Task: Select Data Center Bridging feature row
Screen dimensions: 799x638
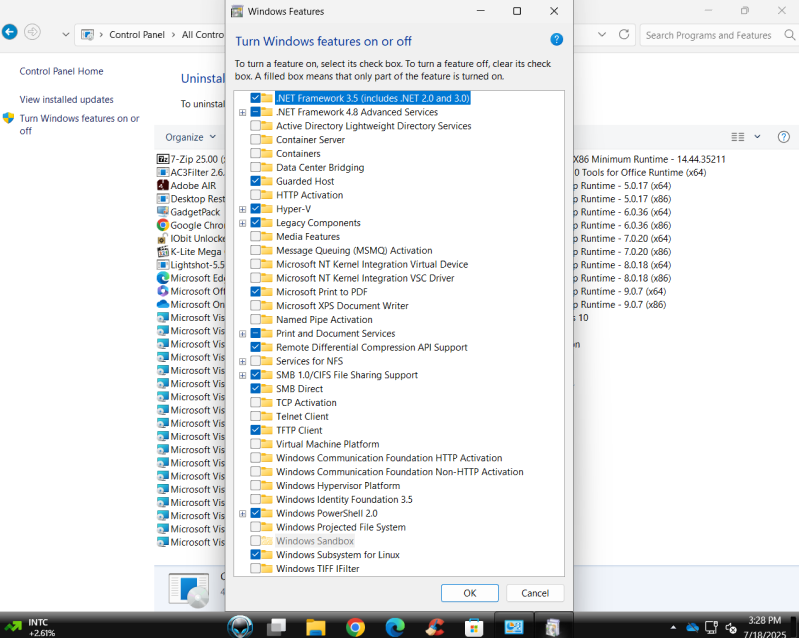Action: point(320,167)
